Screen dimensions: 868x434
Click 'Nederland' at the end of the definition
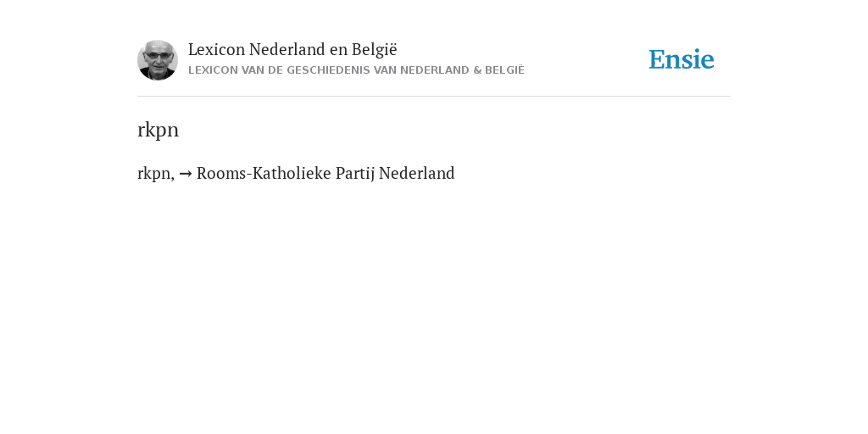click(417, 173)
